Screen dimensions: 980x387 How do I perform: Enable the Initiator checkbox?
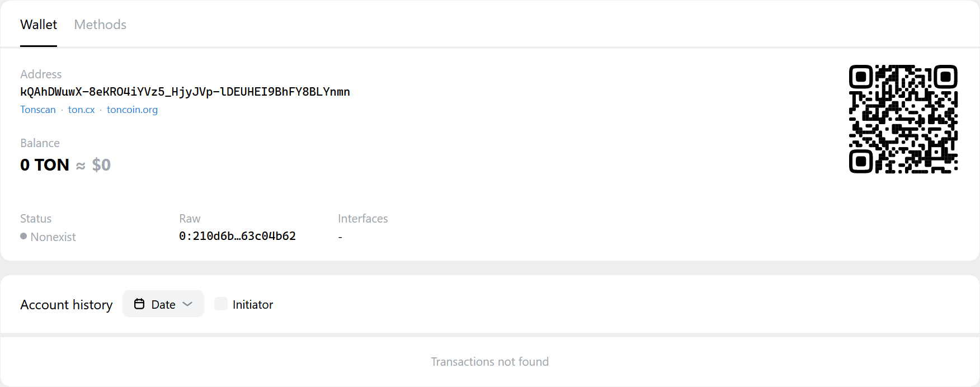pyautogui.click(x=221, y=304)
